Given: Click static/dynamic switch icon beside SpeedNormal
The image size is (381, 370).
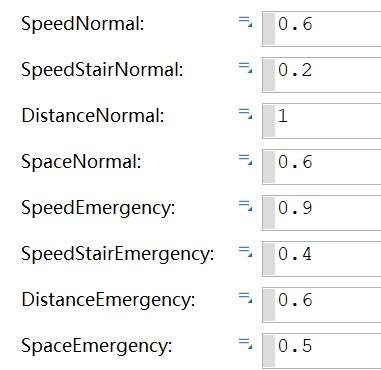Looking at the screenshot, I should [x=245, y=22].
